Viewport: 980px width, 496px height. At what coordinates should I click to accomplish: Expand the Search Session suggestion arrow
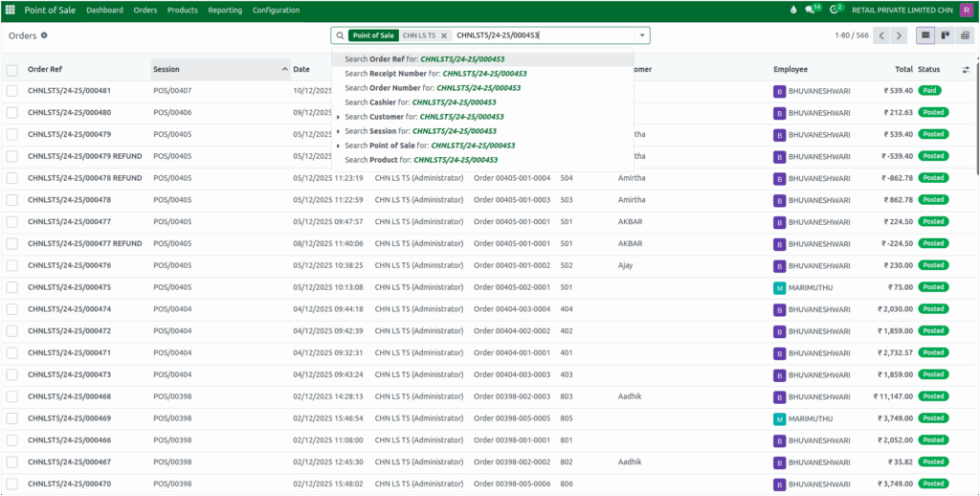coord(338,131)
